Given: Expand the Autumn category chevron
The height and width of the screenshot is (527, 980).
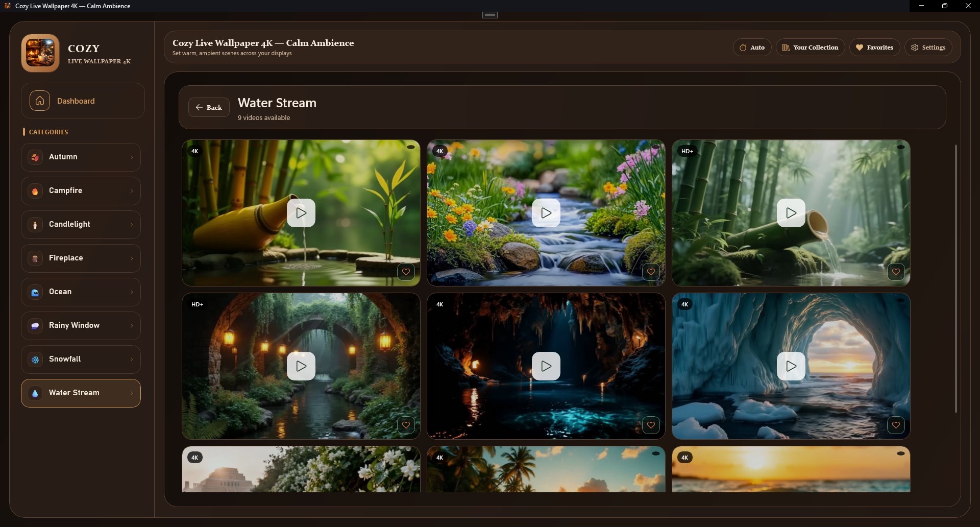Looking at the screenshot, I should (132, 157).
